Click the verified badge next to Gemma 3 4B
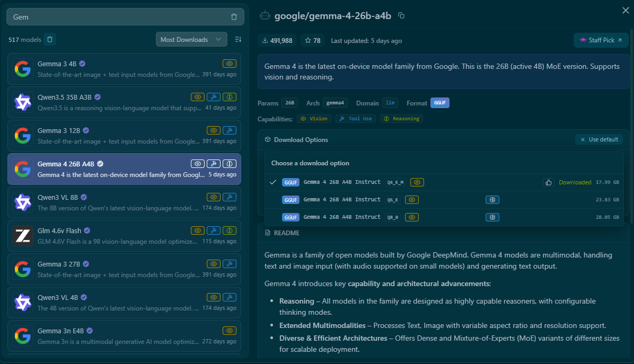 pyautogui.click(x=82, y=64)
